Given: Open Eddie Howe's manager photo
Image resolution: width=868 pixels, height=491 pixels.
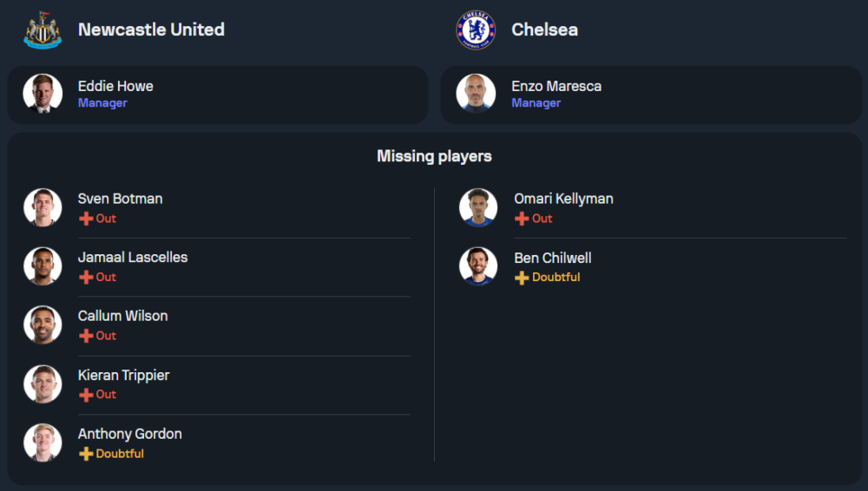Looking at the screenshot, I should pyautogui.click(x=43, y=94).
